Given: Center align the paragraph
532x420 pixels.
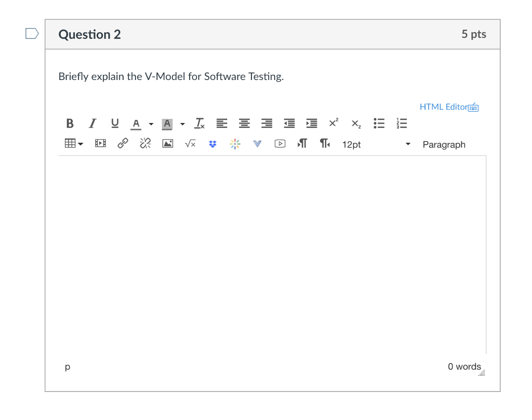Looking at the screenshot, I should click(244, 123).
